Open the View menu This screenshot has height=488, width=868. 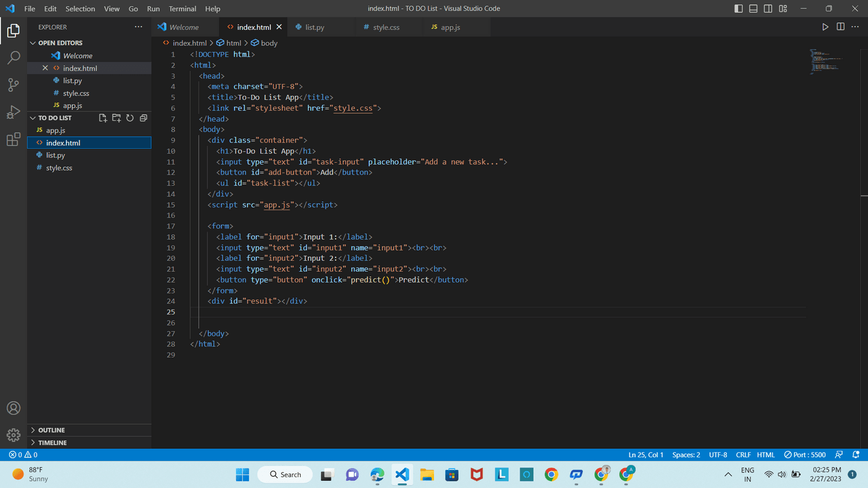click(x=112, y=8)
